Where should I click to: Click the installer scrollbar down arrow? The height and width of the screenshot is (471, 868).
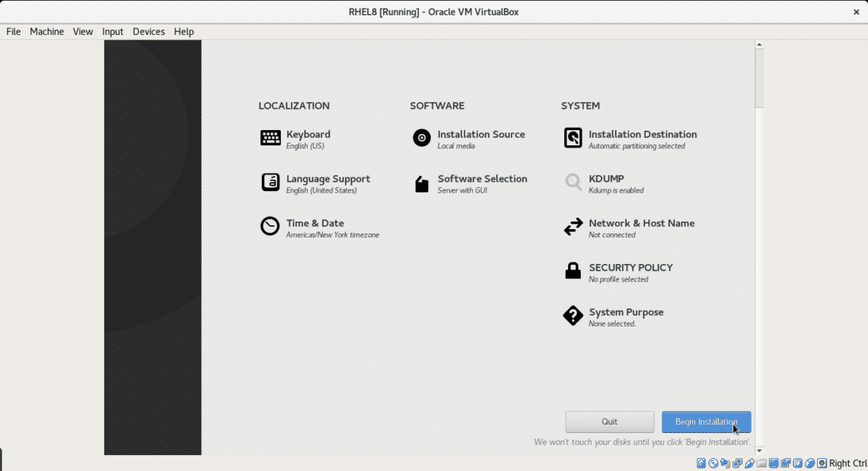coord(759,450)
